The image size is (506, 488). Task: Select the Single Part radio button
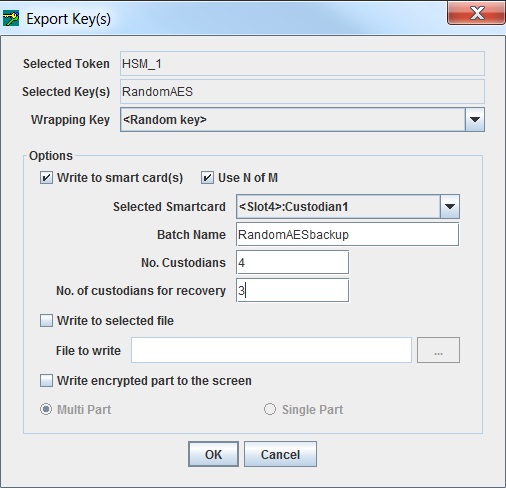point(270,409)
